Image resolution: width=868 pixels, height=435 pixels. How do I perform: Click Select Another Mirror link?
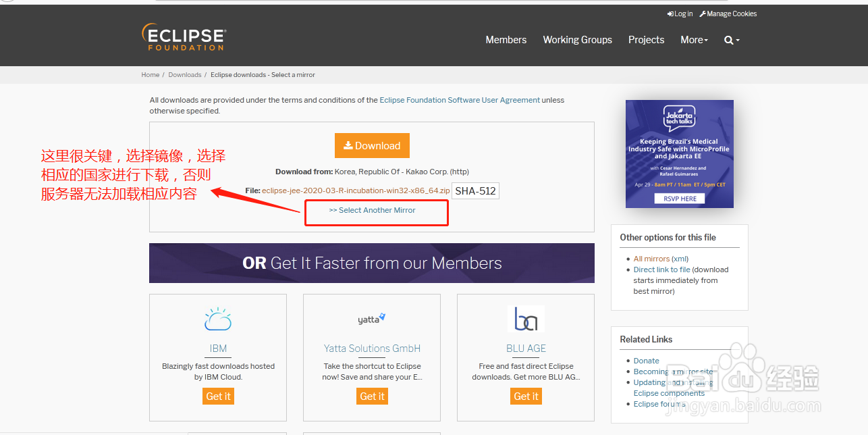click(x=372, y=210)
